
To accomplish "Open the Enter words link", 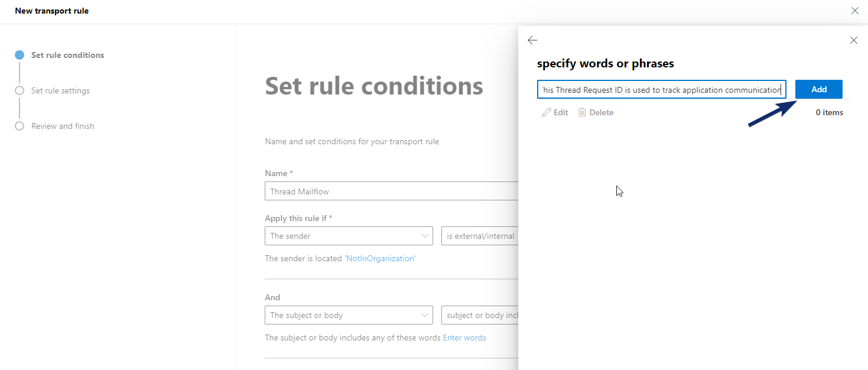I will [464, 337].
